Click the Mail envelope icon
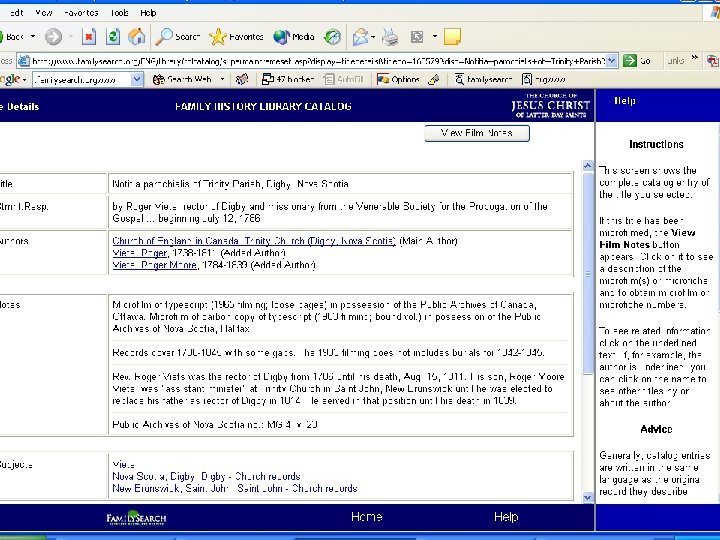The width and height of the screenshot is (720, 540). (360, 37)
